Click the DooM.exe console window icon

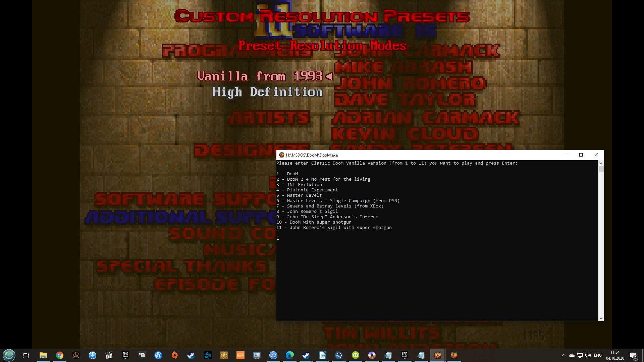point(282,155)
